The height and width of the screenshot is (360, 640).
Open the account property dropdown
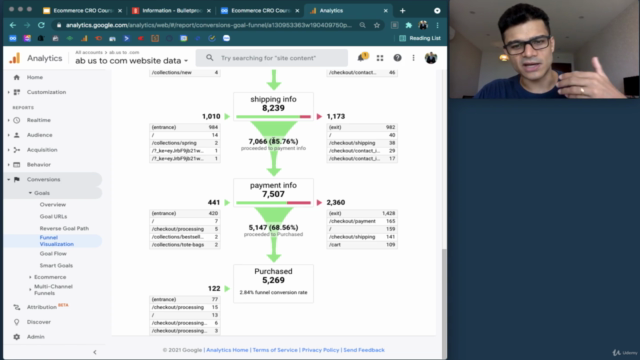(131, 60)
